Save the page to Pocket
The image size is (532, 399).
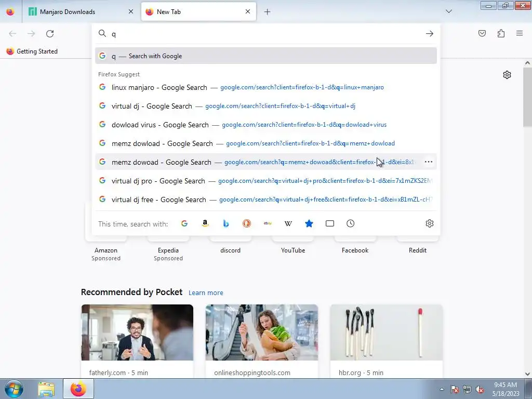click(482, 33)
